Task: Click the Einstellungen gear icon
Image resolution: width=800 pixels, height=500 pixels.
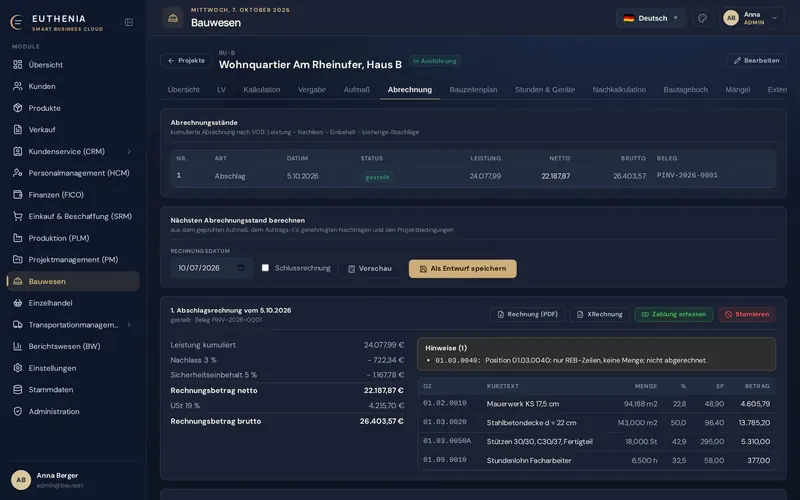Action: [18, 368]
